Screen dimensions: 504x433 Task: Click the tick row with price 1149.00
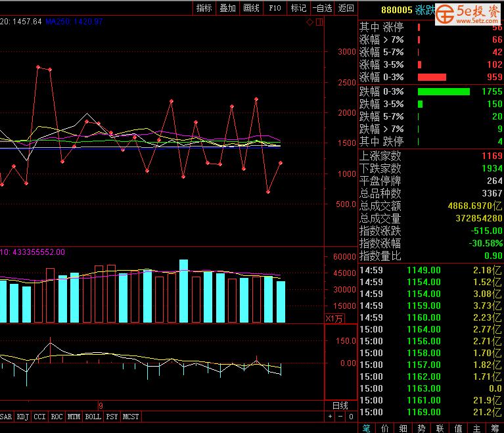click(430, 270)
